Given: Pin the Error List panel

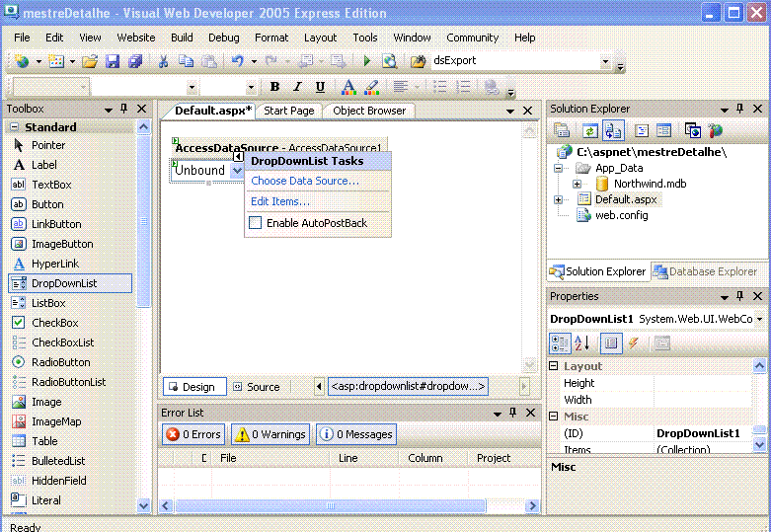Looking at the screenshot, I should point(513,413).
